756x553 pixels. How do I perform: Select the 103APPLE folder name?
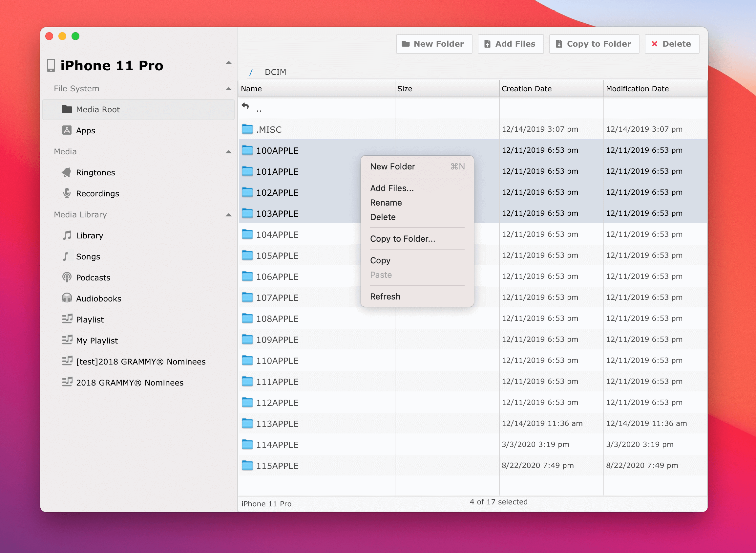277,213
